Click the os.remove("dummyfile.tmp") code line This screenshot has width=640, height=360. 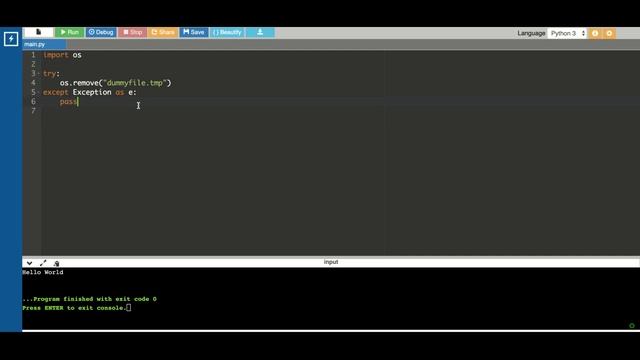116,83
